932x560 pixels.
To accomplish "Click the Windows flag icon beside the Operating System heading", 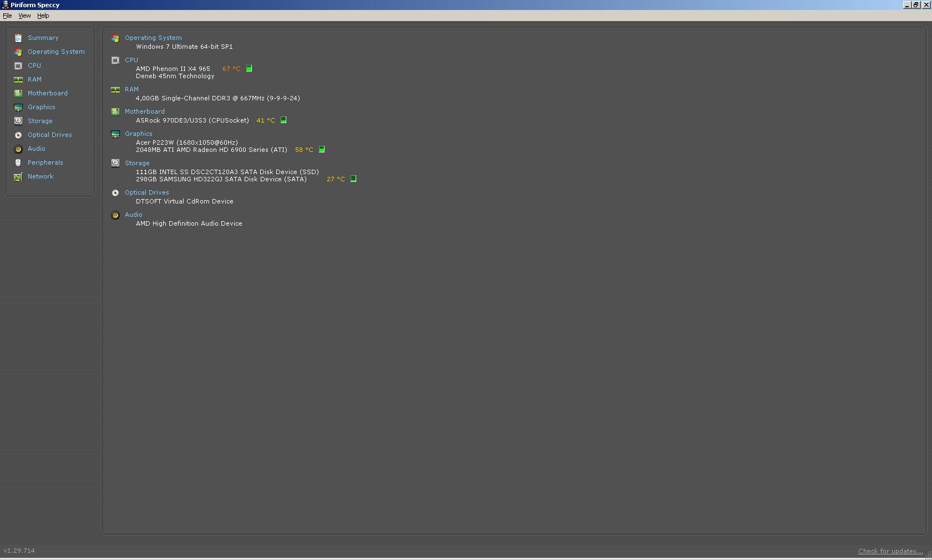I will coord(115,38).
